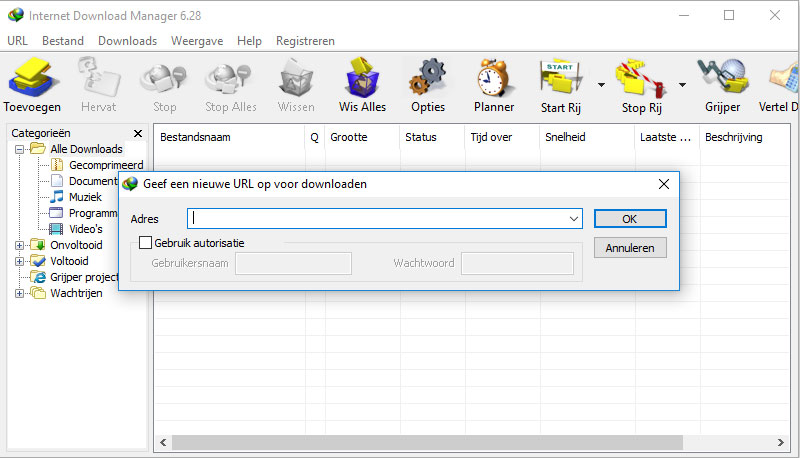This screenshot has height=458, width=800.
Task: Click the scrollbar right arrow in download list
Action: point(781,442)
